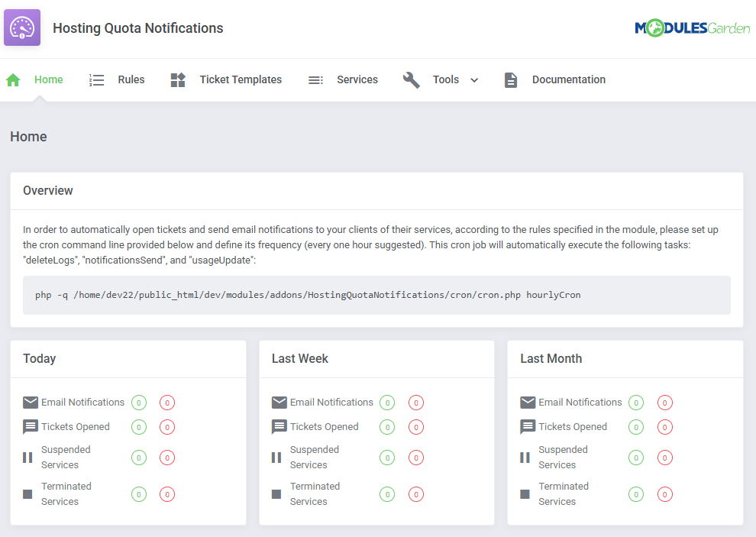
Task: Click the Suspended Services pause icon in Last Week
Action: coord(276,458)
